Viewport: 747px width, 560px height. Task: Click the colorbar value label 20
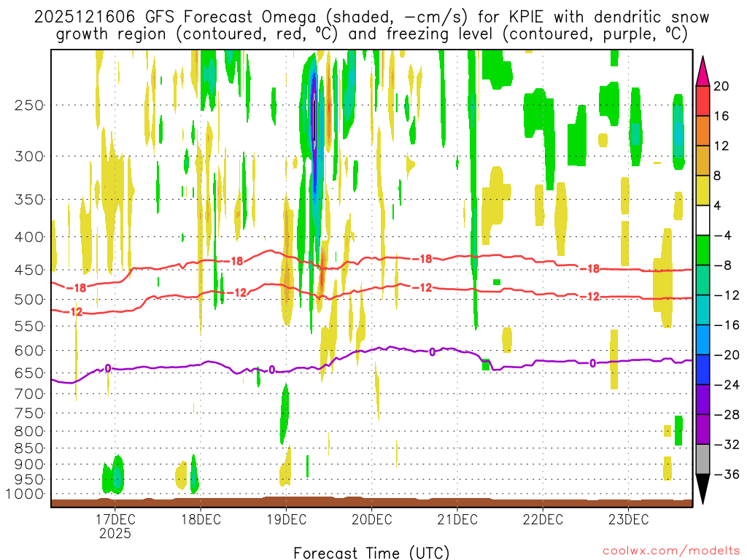pyautogui.click(x=721, y=86)
